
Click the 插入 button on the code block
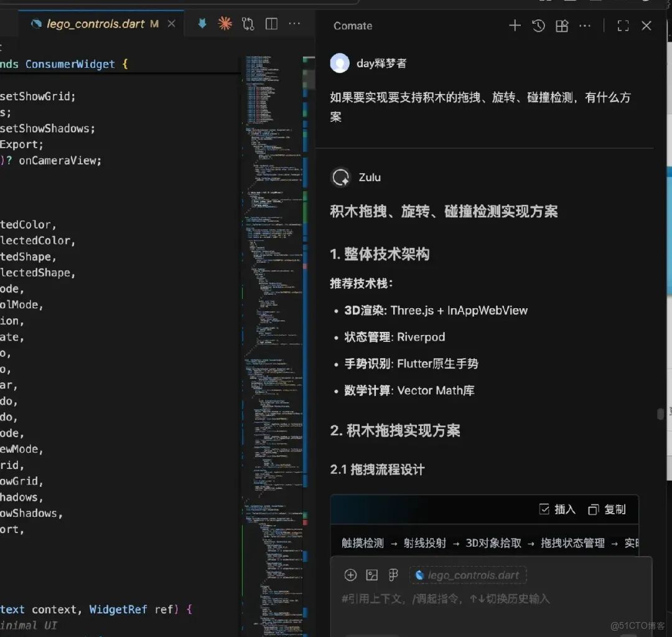557,509
